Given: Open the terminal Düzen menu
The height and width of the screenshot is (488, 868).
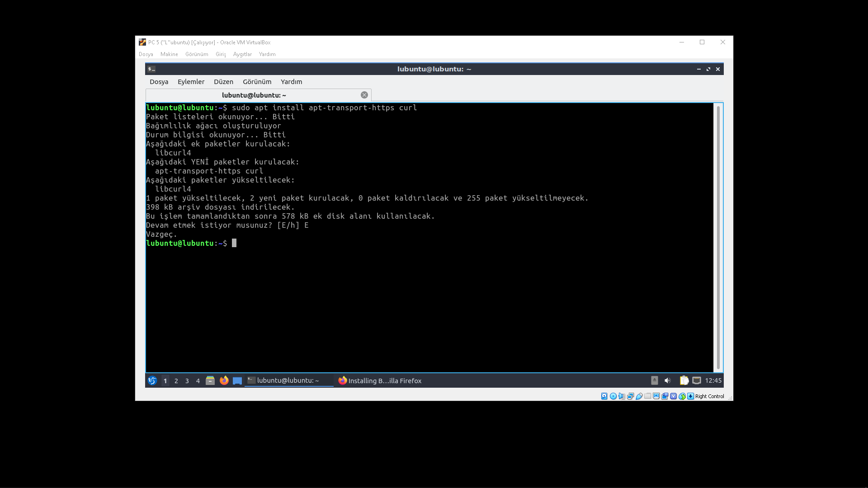Looking at the screenshot, I should 223,82.
